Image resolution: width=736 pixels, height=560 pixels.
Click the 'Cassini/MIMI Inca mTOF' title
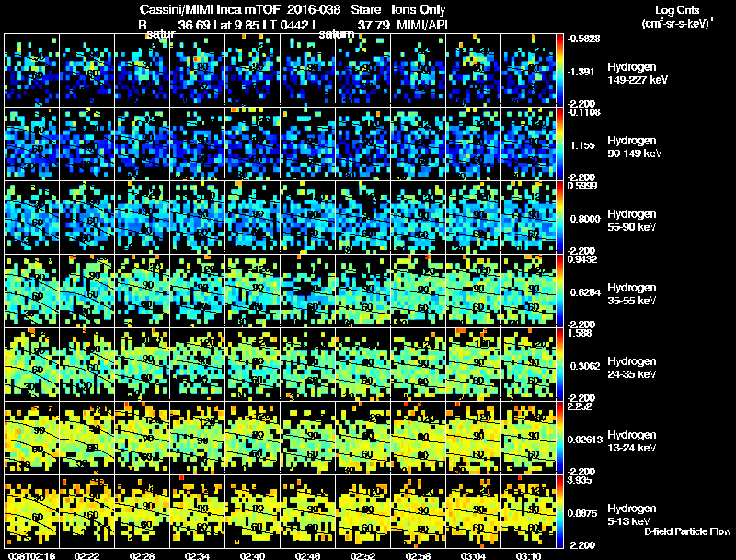coord(210,10)
